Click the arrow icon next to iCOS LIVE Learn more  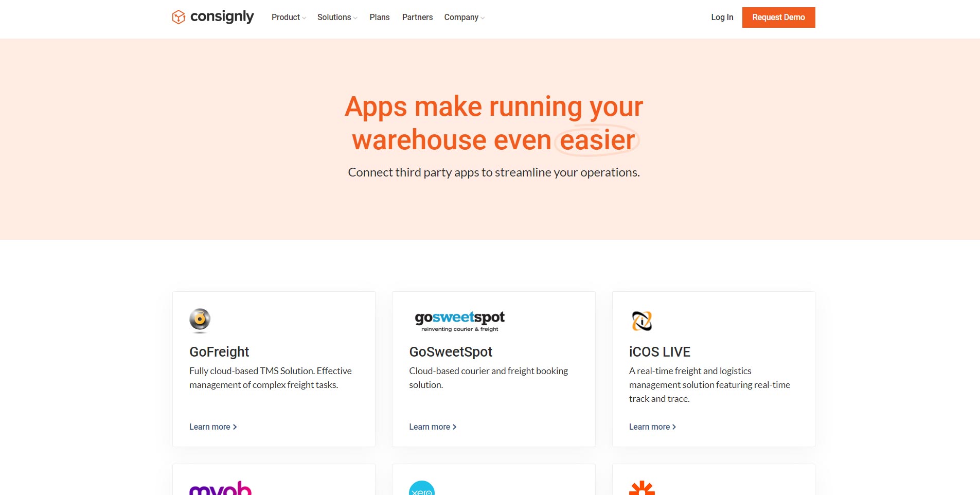pyautogui.click(x=674, y=427)
